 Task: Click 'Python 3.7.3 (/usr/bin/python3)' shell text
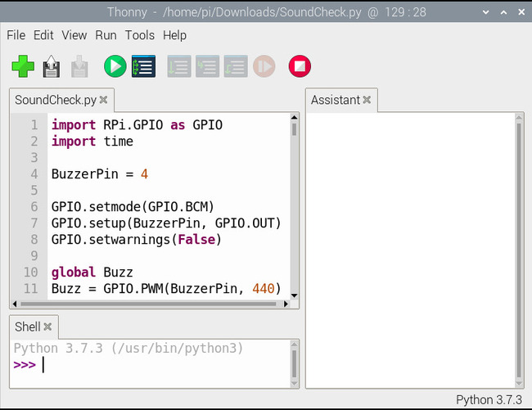[128, 349]
